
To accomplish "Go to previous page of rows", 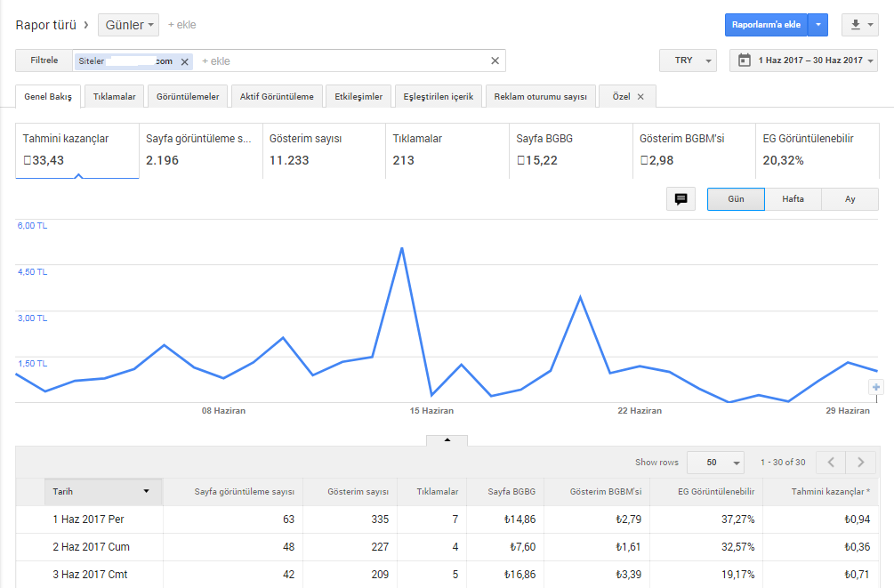I will point(831,463).
